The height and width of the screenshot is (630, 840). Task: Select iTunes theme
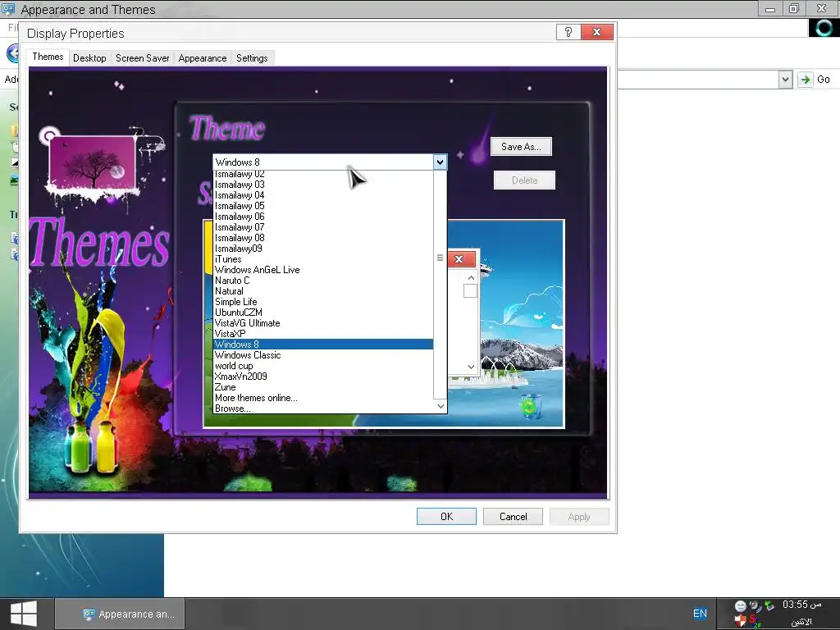(x=323, y=259)
